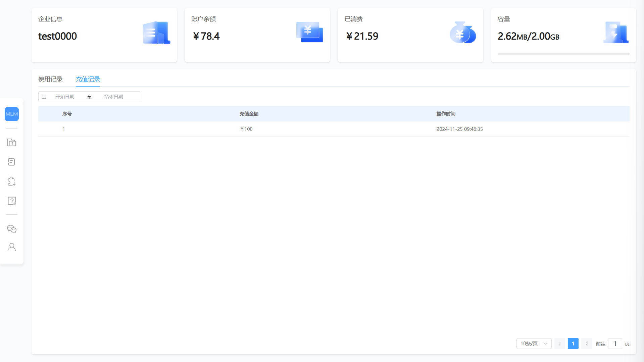Switch to the 使用记录 tab
The width and height of the screenshot is (644, 362).
(50, 79)
